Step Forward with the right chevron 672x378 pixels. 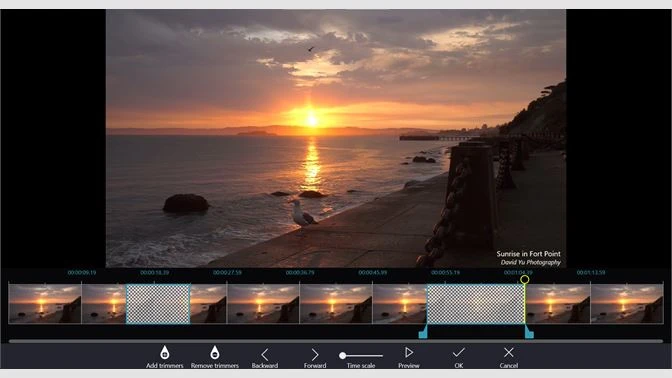(315, 354)
